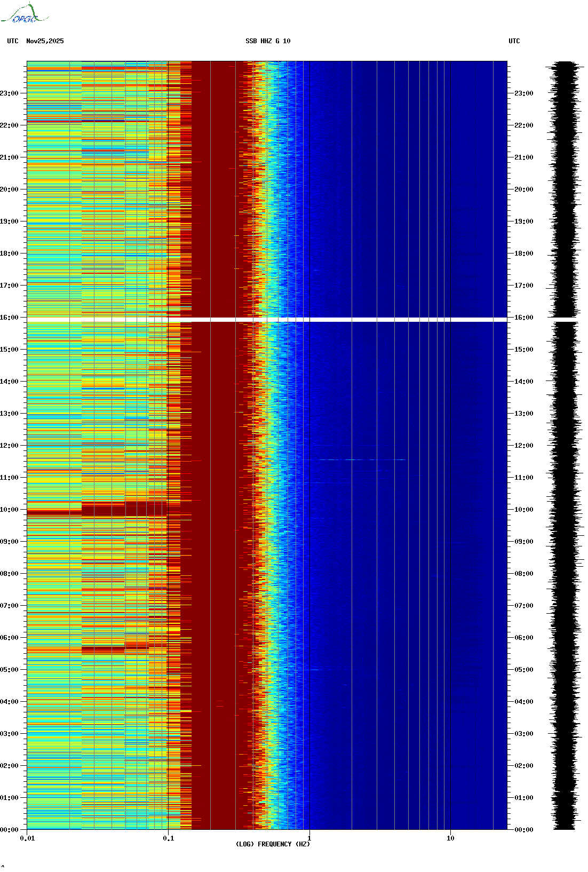Screen dimensions: 588x872
Task: Click the 10 Hz frequency axis label
Action: click(450, 838)
